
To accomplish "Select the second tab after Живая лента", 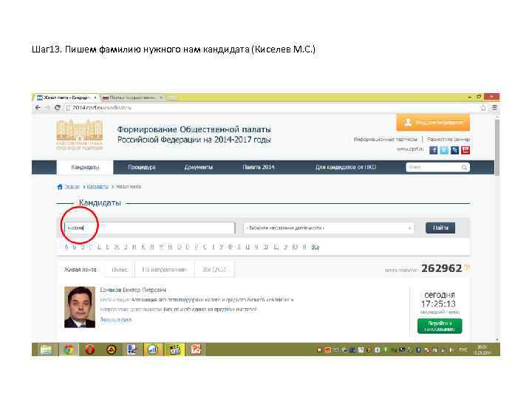I will (x=120, y=270).
